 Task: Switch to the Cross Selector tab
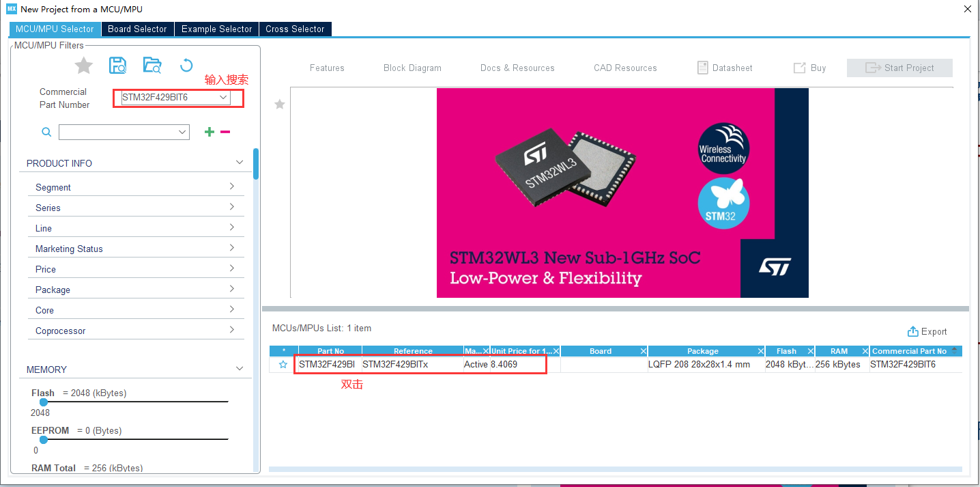pos(295,29)
